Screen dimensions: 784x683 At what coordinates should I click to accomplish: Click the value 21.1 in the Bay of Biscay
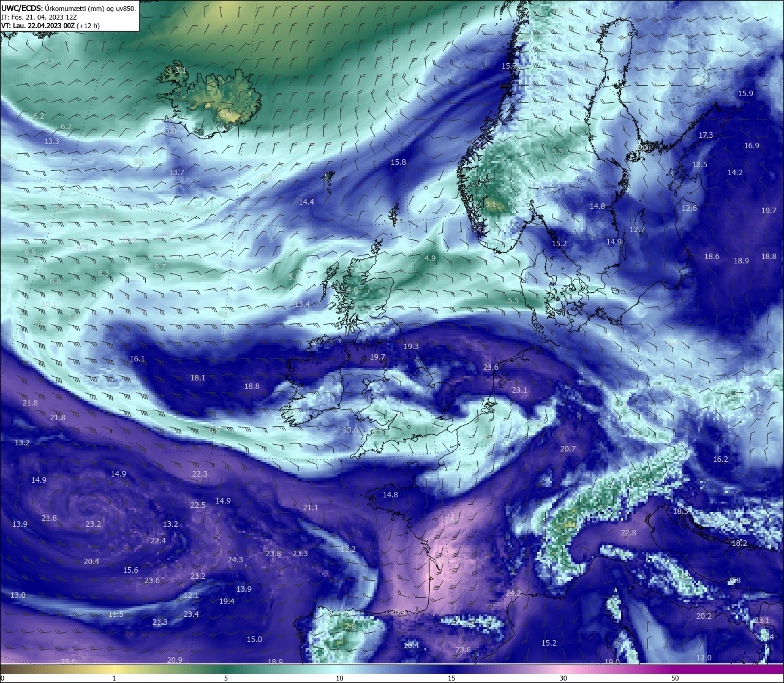pos(311,508)
